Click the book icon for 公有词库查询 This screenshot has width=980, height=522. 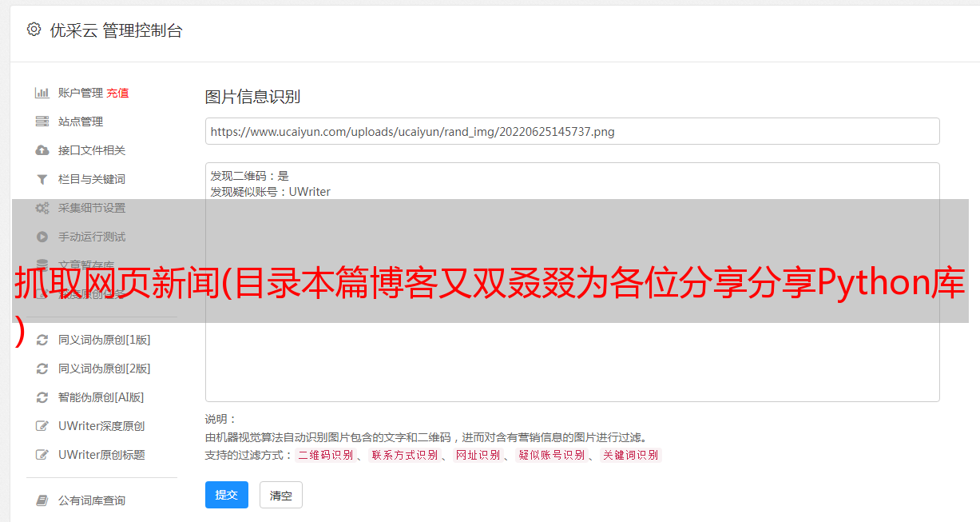(x=42, y=500)
